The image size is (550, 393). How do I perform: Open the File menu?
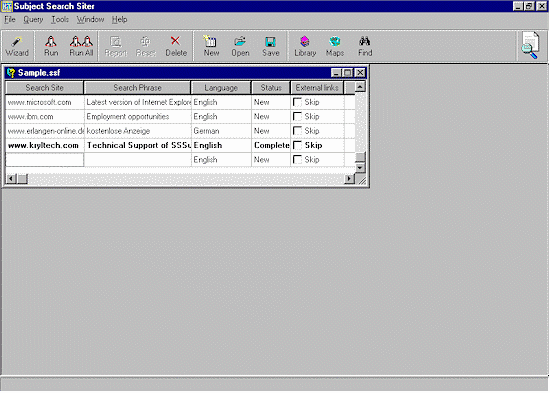tap(9, 20)
